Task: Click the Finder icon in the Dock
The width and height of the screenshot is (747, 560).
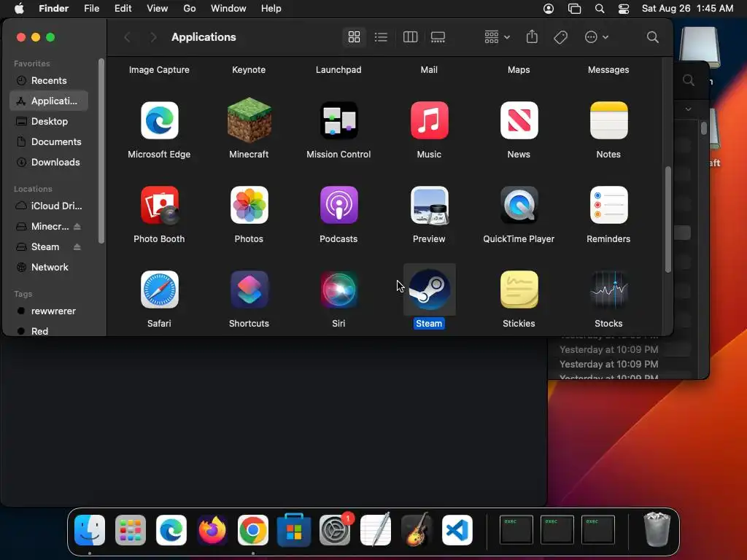Action: pos(90,530)
